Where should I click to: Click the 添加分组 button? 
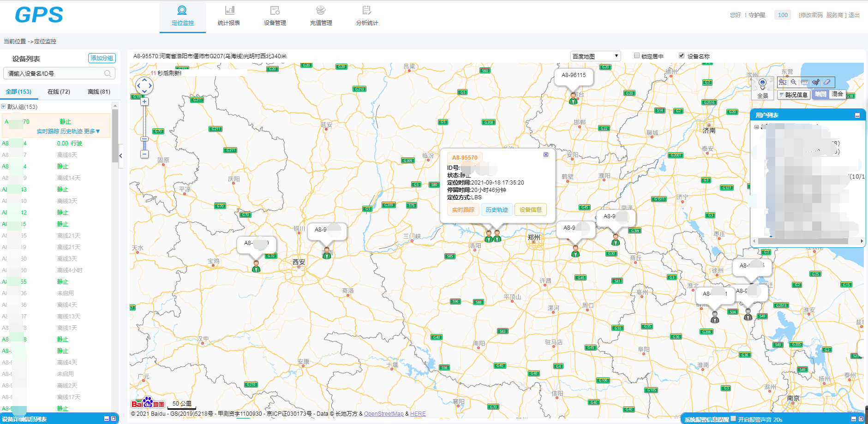pyautogui.click(x=102, y=58)
